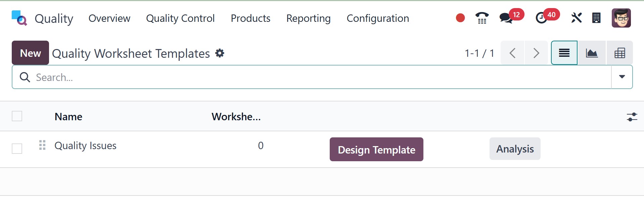644x219 pixels.
Task: Open the debug tools wrench icon
Action: click(x=576, y=18)
